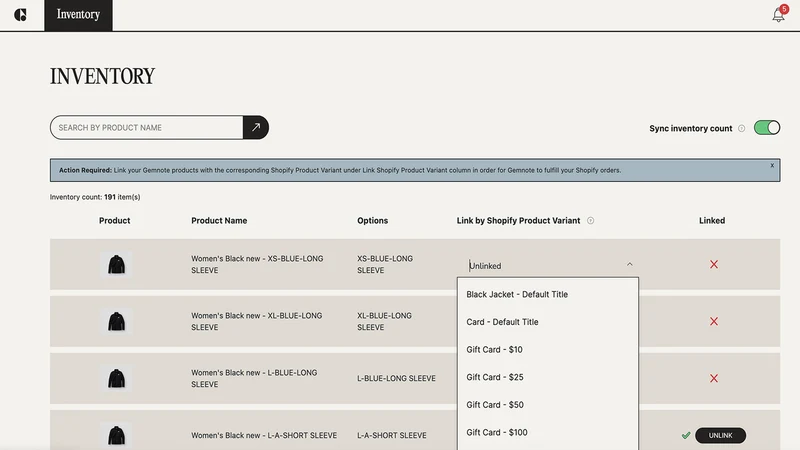Open the Inventory tab
The height and width of the screenshot is (450, 800).
tap(78, 15)
